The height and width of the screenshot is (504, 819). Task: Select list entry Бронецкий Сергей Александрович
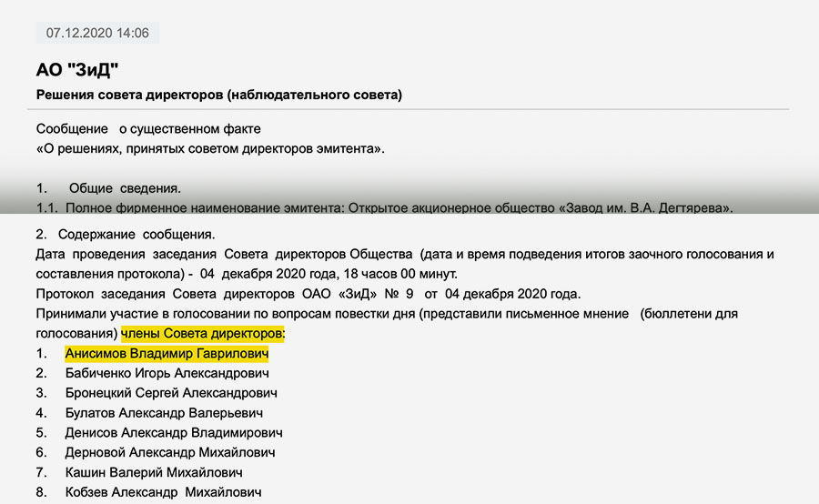point(171,393)
